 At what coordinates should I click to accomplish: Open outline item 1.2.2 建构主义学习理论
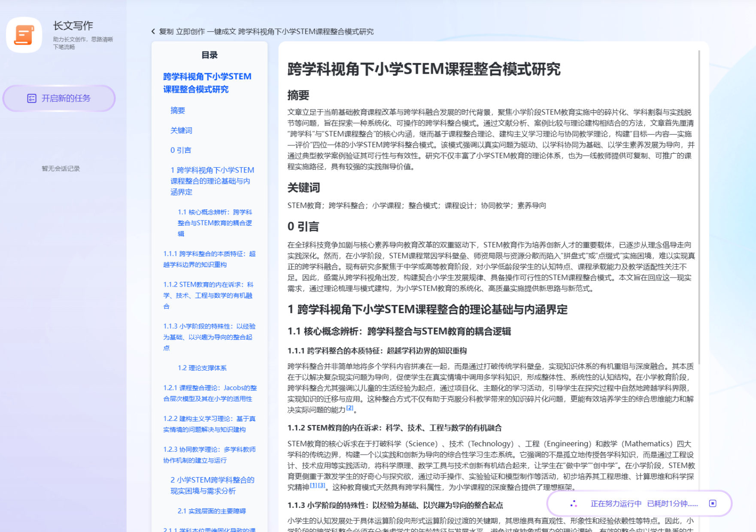coord(209,424)
